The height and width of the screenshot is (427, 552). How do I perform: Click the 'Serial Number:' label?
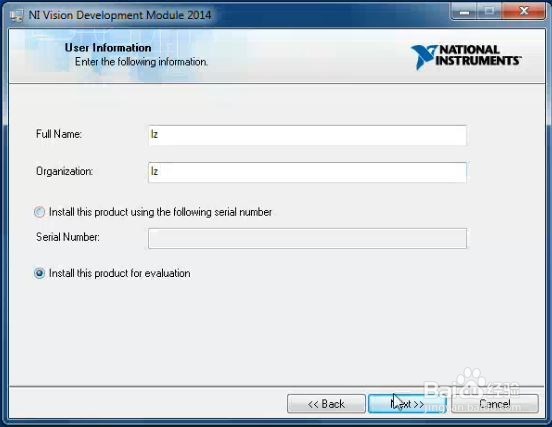pyautogui.click(x=68, y=237)
